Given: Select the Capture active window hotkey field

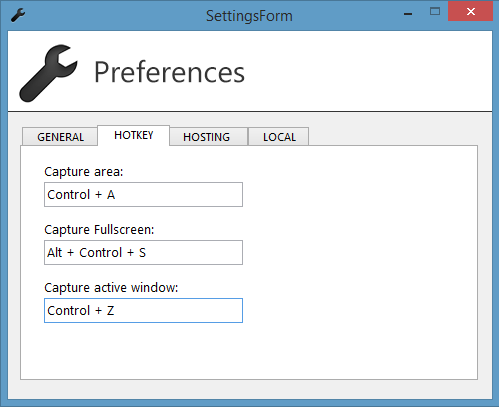Looking at the screenshot, I should tap(143, 310).
